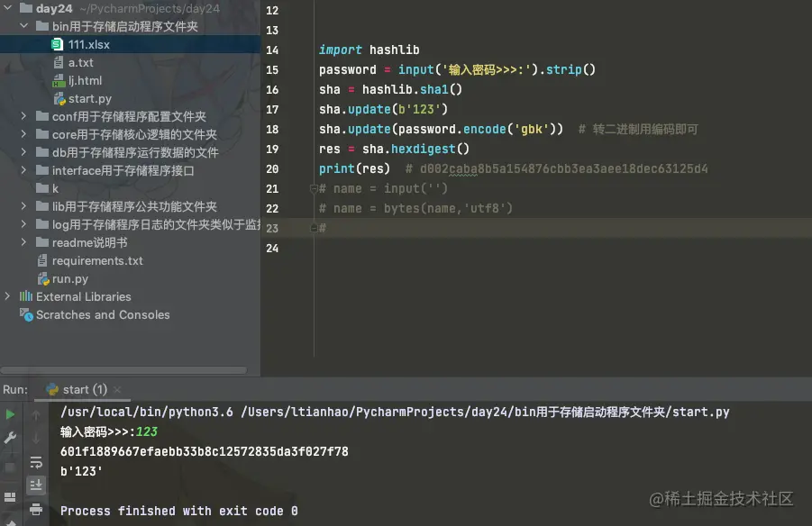Screen dimensions: 812x526
Task: Click the restore layout icon in Run panel
Action: click(10, 497)
